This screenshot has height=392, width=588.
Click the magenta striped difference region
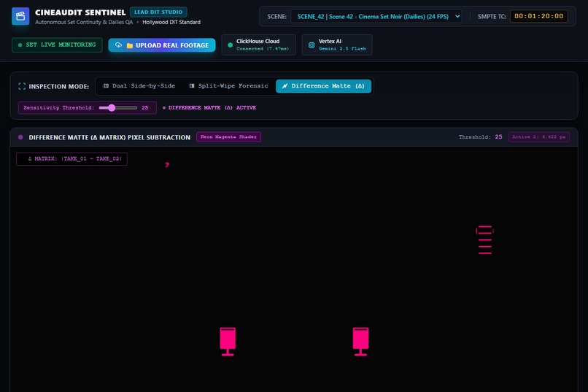[x=484, y=239]
